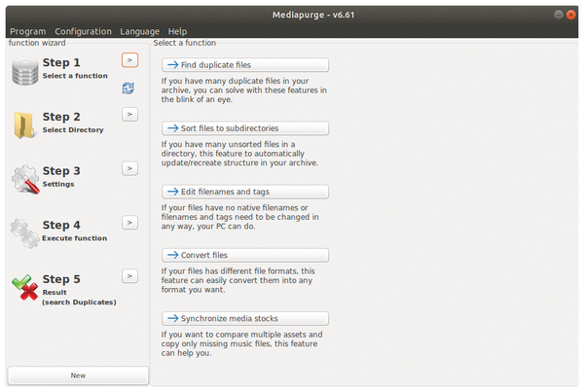Image resolution: width=584 pixels, height=392 pixels.
Task: Click the blue refresh icon under Step 1
Action: [128, 89]
